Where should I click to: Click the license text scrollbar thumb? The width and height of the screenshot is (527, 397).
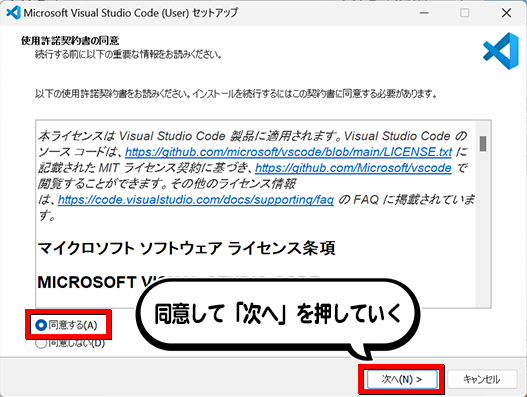tap(483, 144)
